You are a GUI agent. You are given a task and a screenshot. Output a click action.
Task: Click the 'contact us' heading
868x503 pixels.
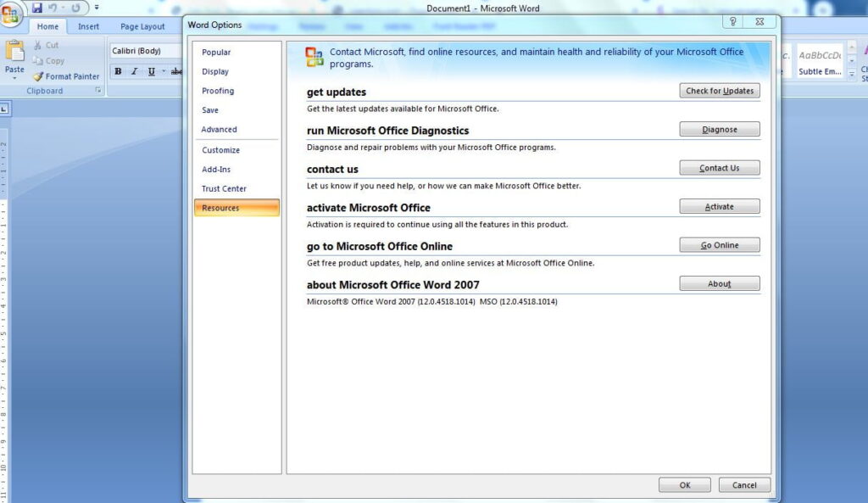click(x=332, y=170)
